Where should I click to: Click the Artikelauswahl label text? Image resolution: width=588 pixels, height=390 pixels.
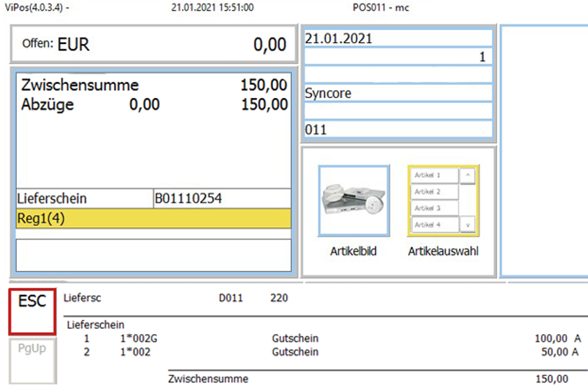tap(443, 251)
